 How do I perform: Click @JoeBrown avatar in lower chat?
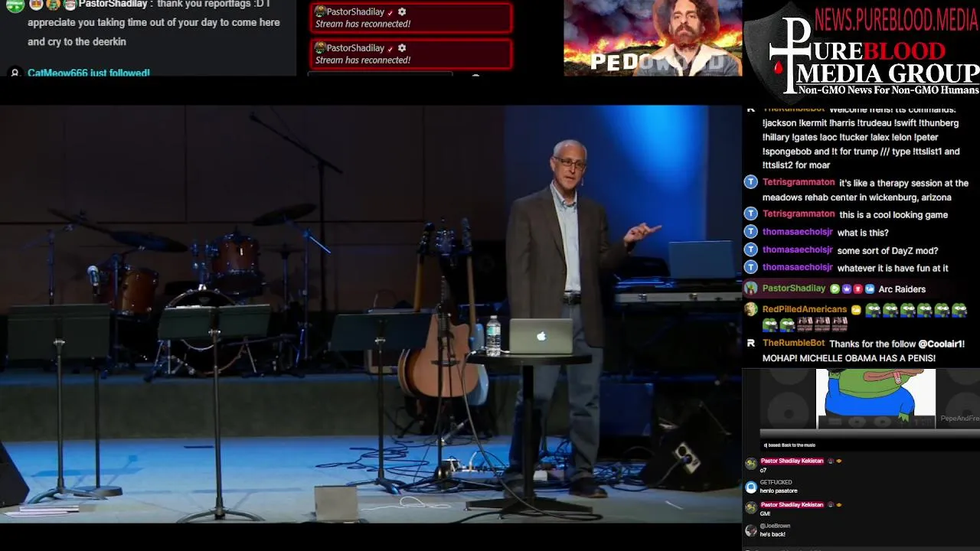tap(751, 530)
